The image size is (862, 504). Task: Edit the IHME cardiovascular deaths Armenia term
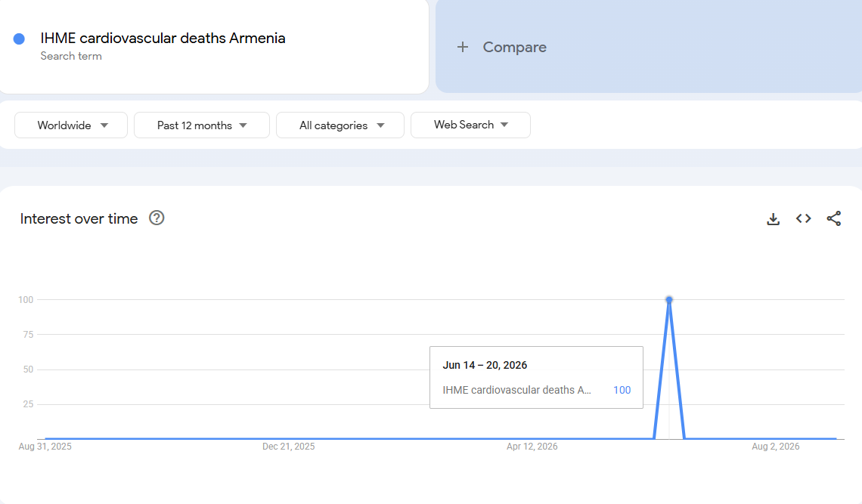[x=163, y=39]
